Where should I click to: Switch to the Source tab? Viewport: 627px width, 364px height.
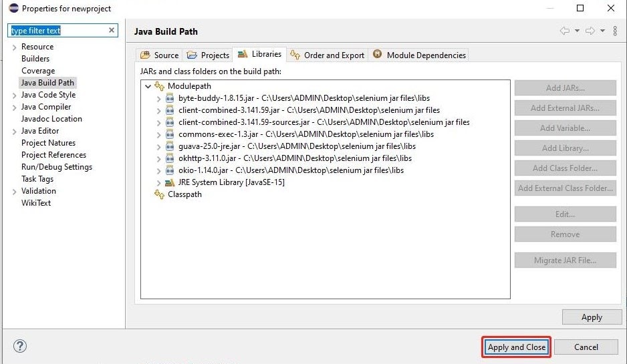click(x=160, y=55)
